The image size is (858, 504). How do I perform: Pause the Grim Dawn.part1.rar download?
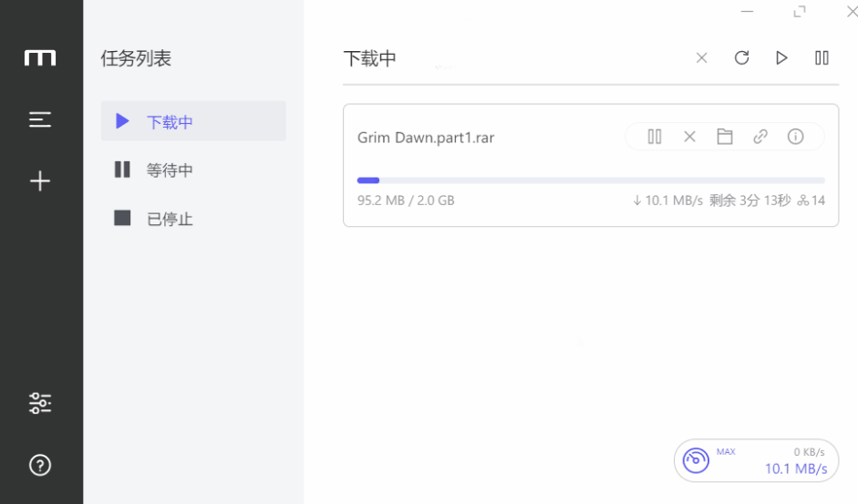[655, 137]
